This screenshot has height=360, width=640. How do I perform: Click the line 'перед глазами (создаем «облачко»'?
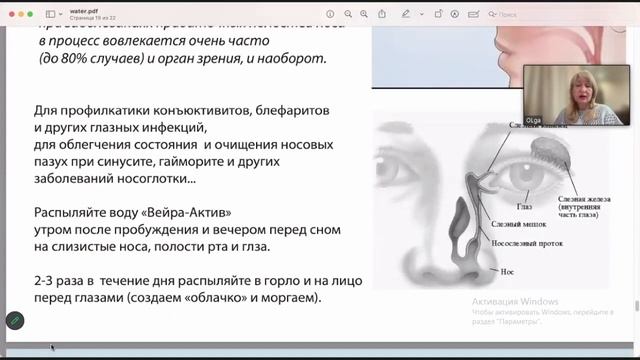click(x=178, y=298)
